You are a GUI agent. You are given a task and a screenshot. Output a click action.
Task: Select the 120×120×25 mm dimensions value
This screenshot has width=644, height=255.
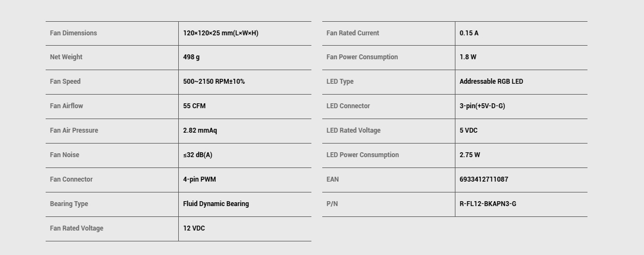[x=221, y=33]
